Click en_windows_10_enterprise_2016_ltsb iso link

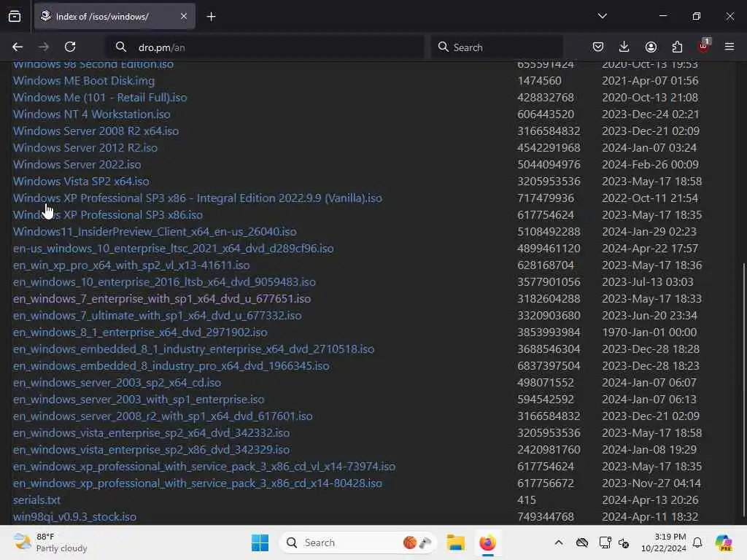click(x=164, y=282)
